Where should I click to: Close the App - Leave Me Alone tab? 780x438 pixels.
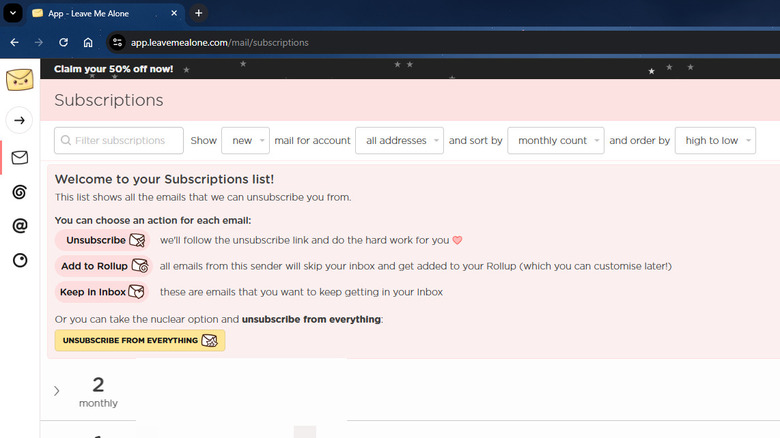pyautogui.click(x=174, y=13)
